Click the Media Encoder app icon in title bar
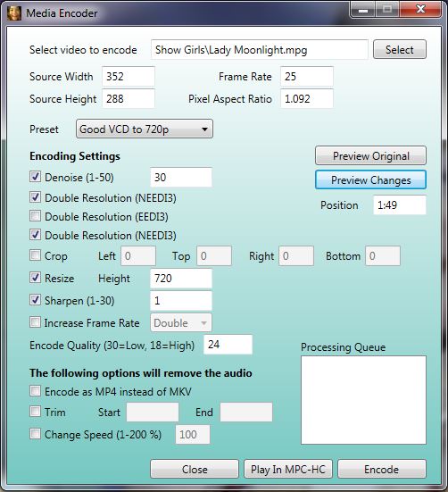 (14, 13)
